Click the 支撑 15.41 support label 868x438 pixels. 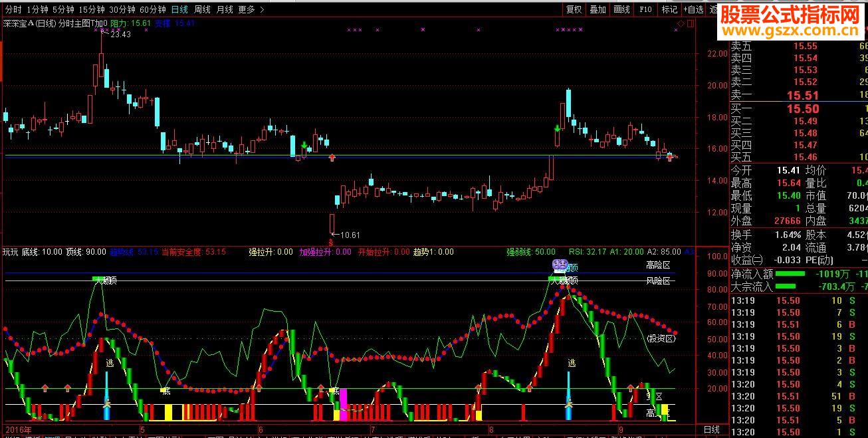[175, 23]
